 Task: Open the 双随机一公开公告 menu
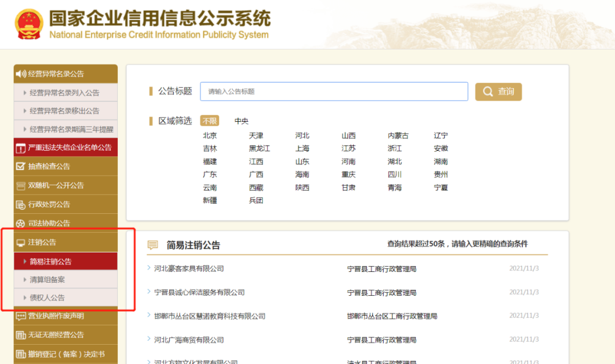(x=65, y=185)
